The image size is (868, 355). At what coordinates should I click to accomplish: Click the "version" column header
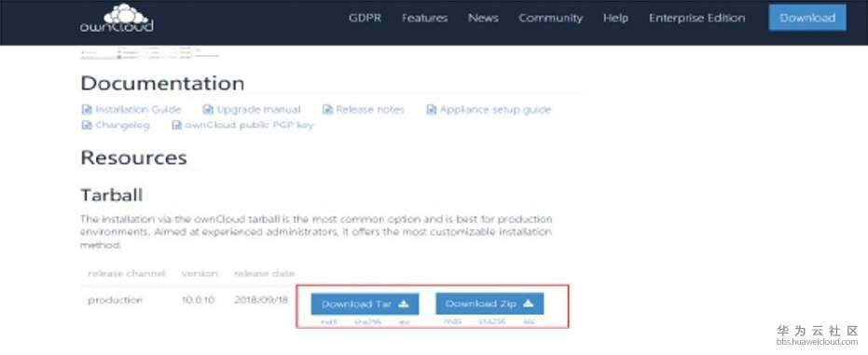pyautogui.click(x=200, y=274)
